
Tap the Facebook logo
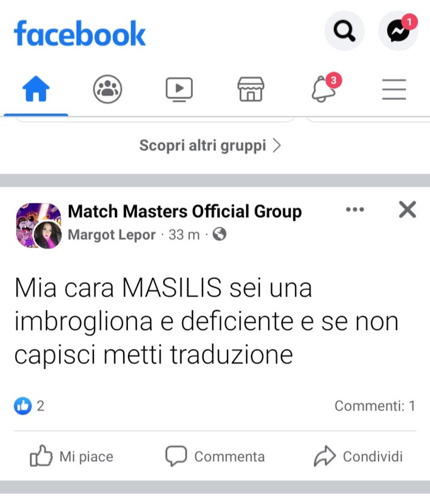click(80, 33)
